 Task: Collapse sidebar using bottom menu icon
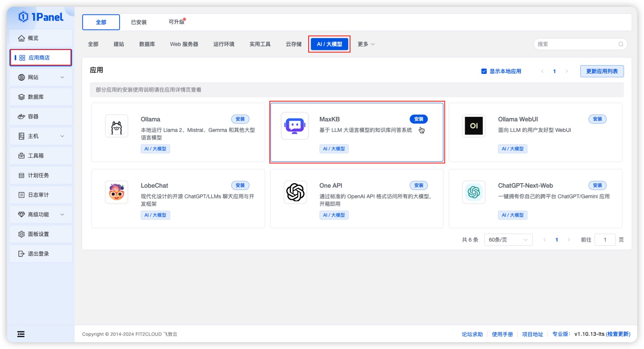point(21,334)
